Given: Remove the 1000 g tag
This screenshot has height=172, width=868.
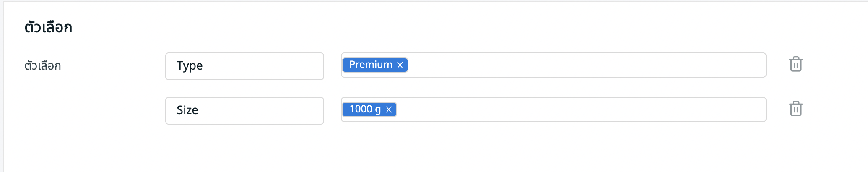Looking at the screenshot, I should click(389, 109).
